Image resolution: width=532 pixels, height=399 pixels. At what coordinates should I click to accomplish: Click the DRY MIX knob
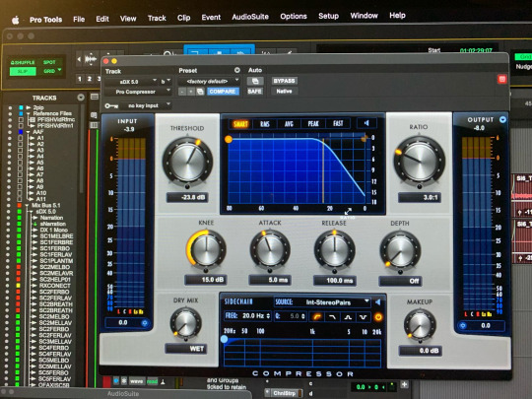click(x=185, y=323)
